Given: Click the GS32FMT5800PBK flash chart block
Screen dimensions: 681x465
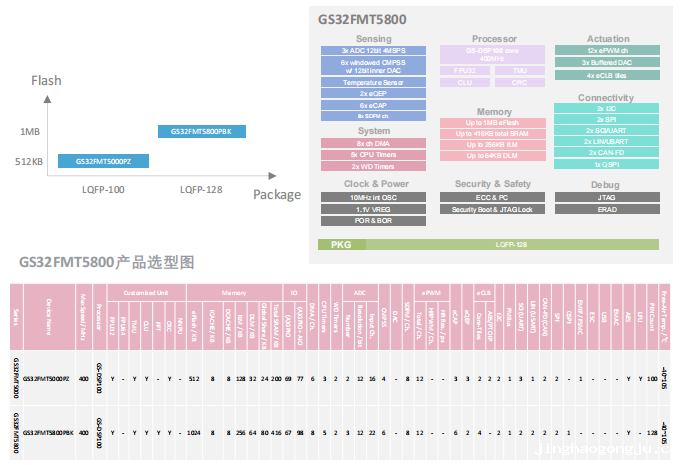Looking at the screenshot, I should [202, 132].
